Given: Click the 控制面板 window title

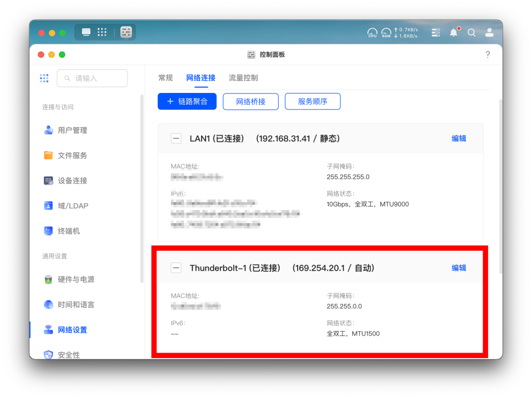Looking at the screenshot, I should point(272,55).
